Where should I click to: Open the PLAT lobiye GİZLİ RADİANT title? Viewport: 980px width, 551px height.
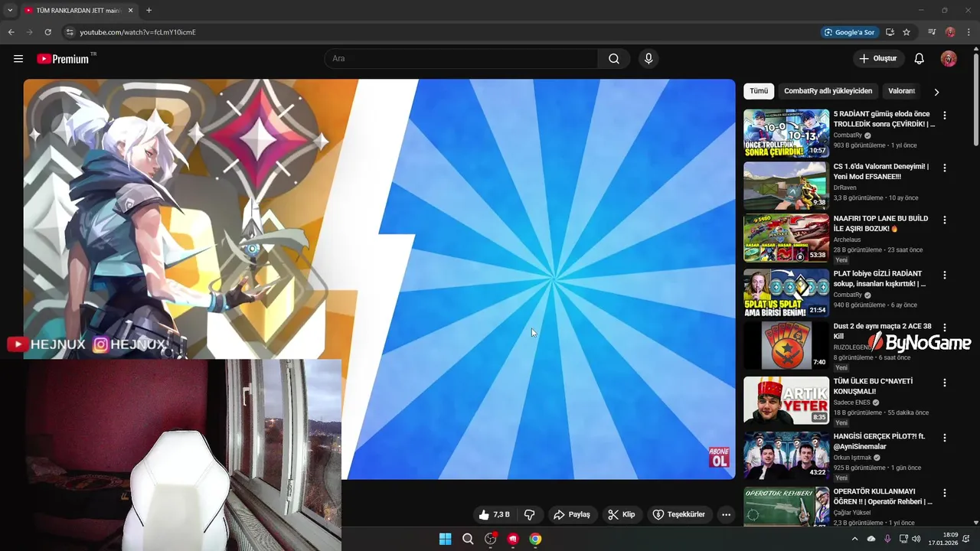click(x=880, y=279)
